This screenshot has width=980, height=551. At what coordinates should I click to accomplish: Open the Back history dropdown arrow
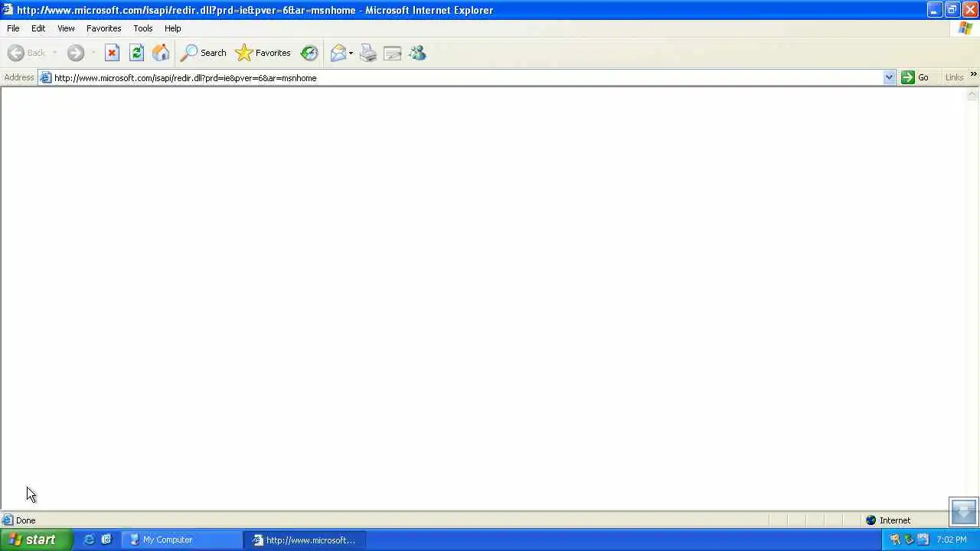click(54, 53)
